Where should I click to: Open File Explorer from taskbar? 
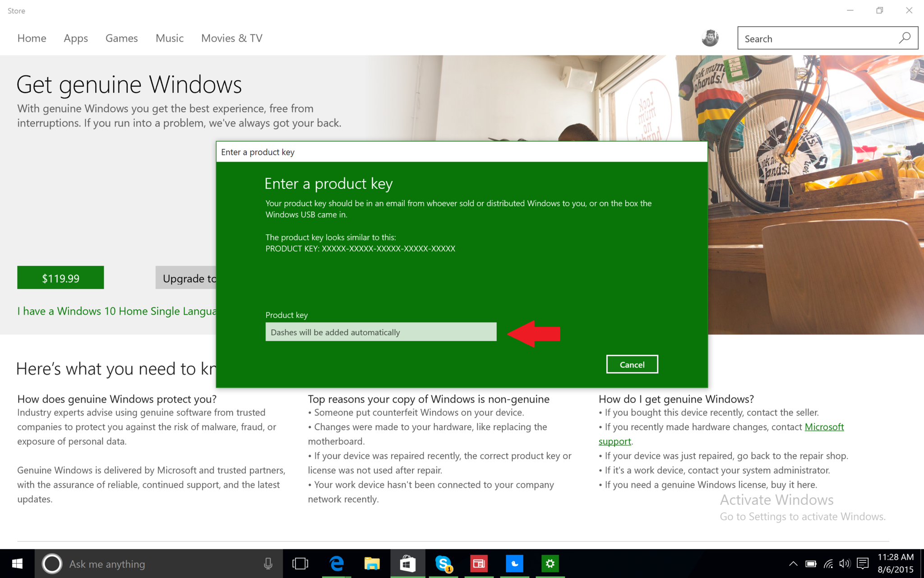[372, 564]
